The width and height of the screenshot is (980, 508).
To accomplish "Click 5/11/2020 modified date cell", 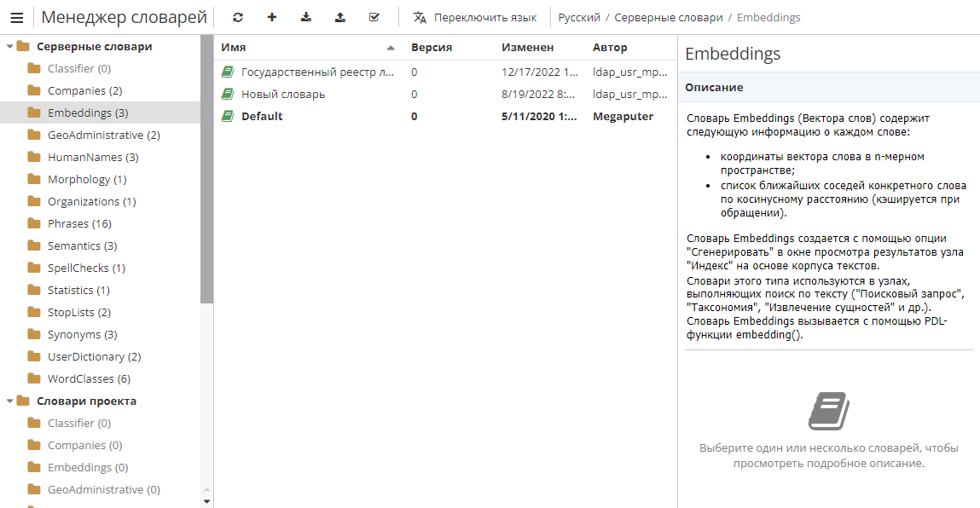I will tap(539, 116).
